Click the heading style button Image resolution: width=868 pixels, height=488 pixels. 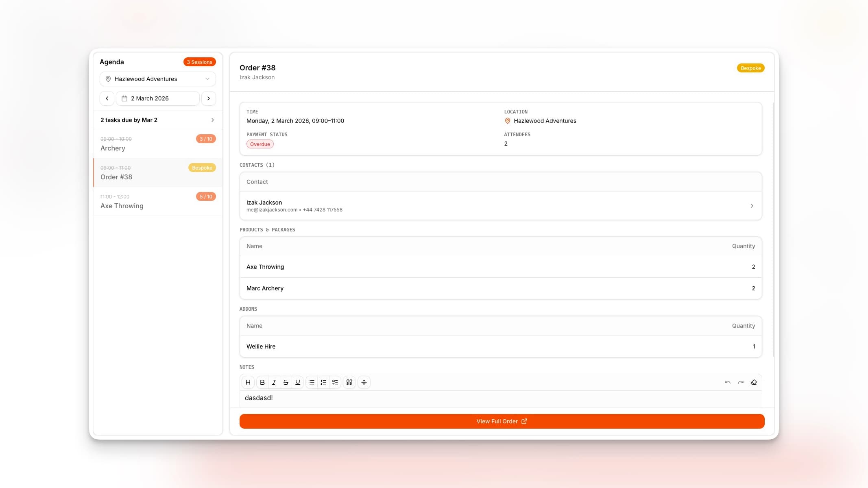pos(248,382)
